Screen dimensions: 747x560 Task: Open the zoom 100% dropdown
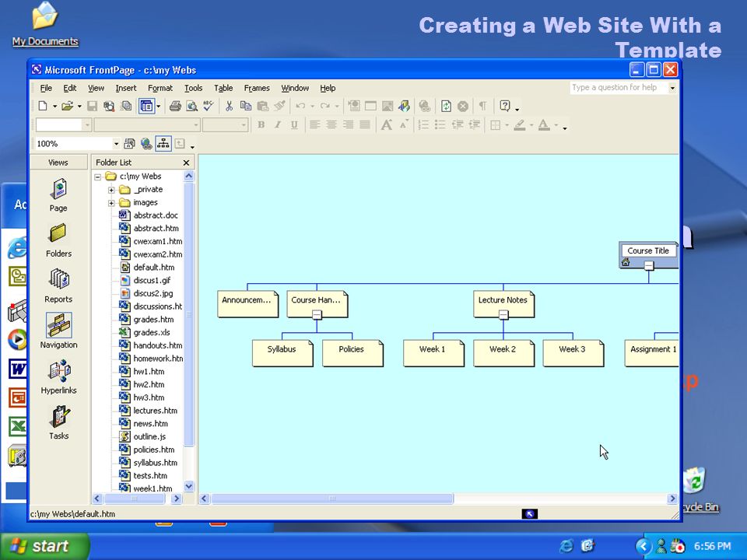tap(116, 143)
